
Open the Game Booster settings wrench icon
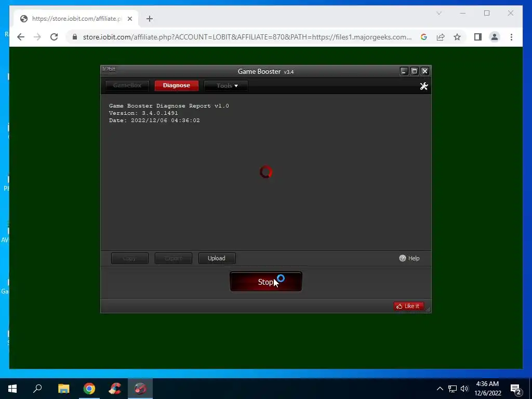424,86
